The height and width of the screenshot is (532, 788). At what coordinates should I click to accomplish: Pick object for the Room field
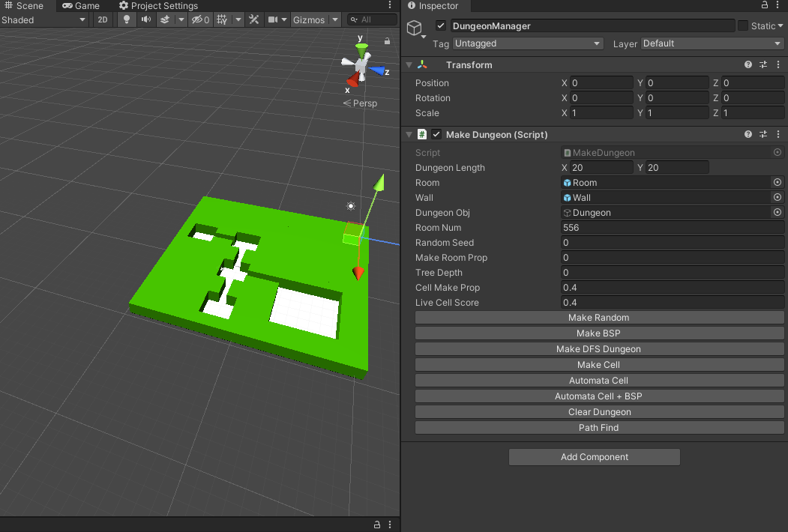tap(777, 182)
